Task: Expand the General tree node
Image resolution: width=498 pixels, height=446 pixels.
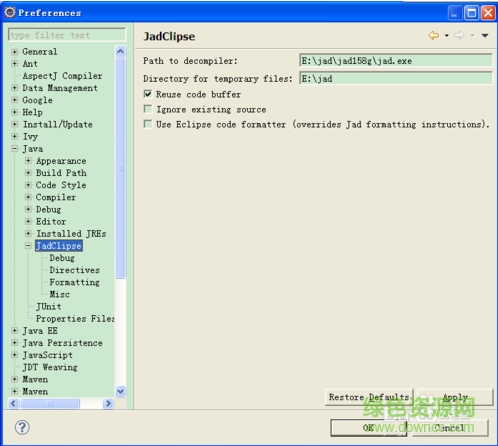Action: pyautogui.click(x=14, y=52)
